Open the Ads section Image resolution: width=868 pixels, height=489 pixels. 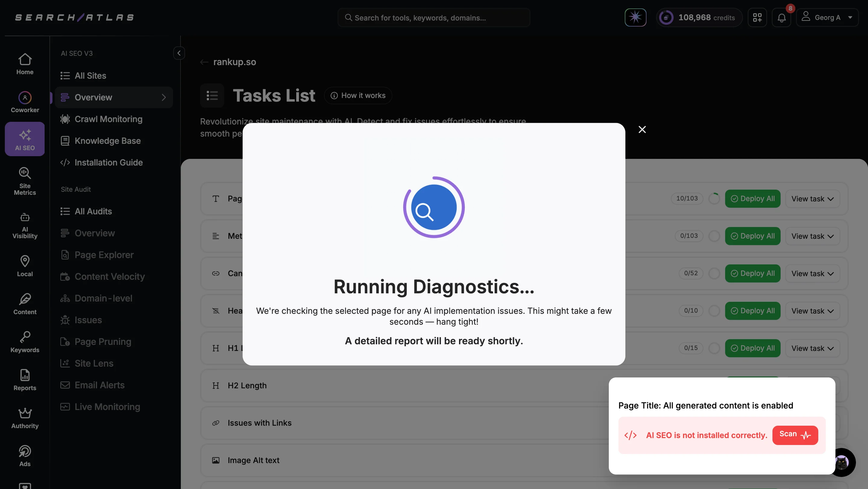(25, 456)
